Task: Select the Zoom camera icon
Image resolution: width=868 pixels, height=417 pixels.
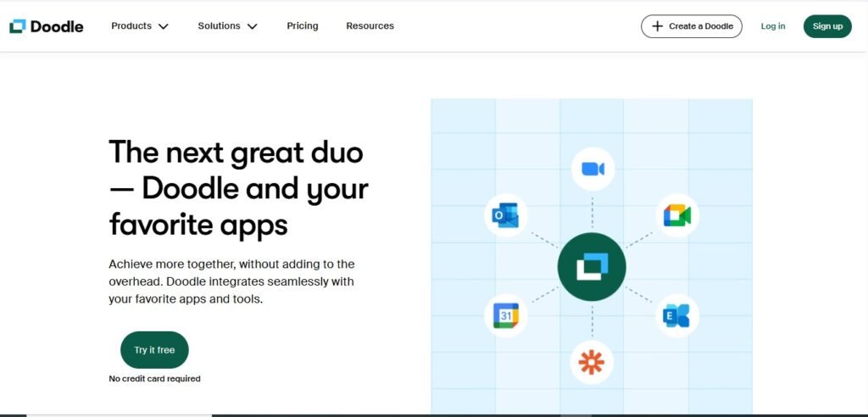Action: click(593, 169)
